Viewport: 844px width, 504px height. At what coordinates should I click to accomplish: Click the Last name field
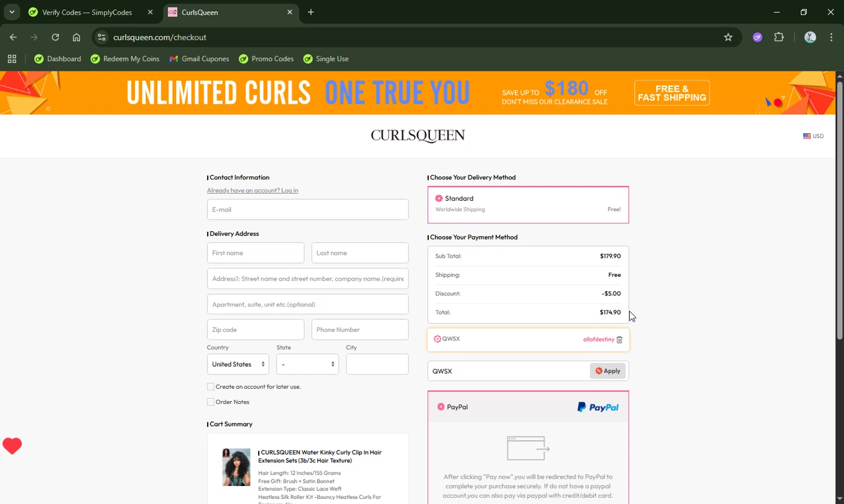click(x=360, y=253)
